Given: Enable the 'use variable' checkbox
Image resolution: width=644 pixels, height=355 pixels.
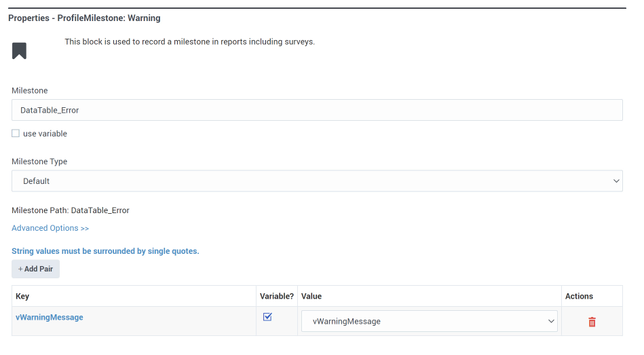Looking at the screenshot, I should (16, 133).
